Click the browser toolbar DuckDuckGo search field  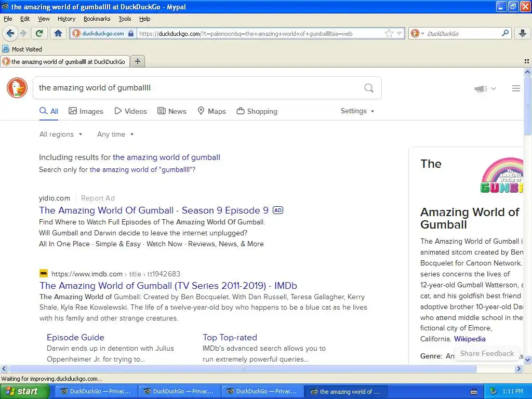point(463,34)
